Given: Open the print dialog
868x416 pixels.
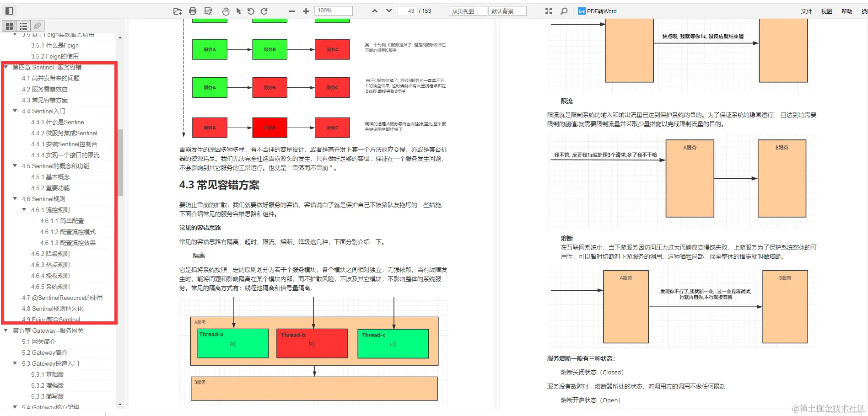Looking at the screenshot, I should (193, 11).
